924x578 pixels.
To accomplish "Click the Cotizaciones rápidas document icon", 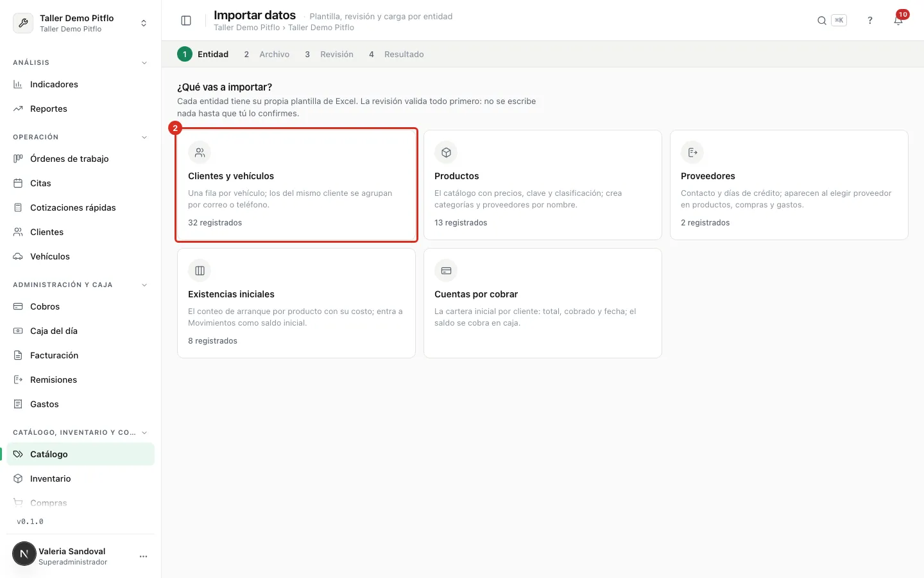I will [x=18, y=207].
